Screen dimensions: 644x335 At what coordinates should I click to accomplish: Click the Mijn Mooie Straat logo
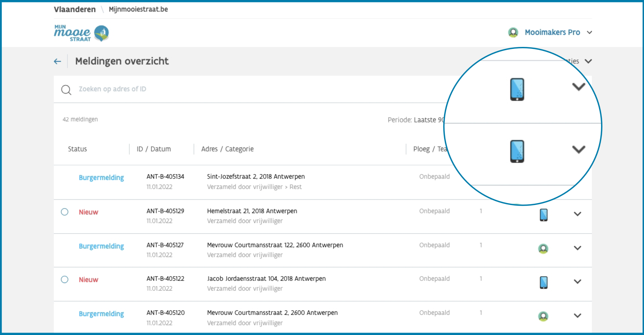(x=82, y=33)
